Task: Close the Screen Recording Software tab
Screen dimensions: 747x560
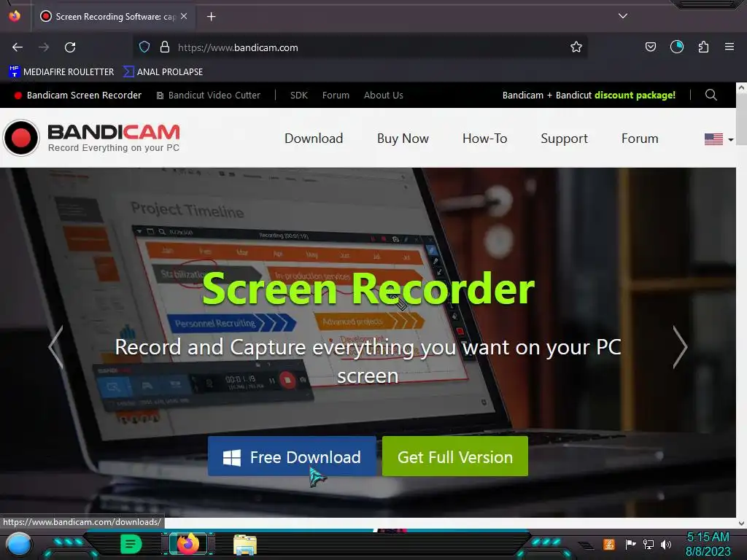Action: click(x=184, y=16)
